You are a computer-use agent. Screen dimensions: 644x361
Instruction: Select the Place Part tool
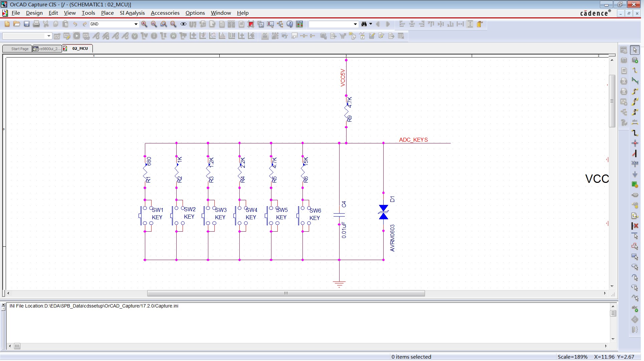click(x=635, y=60)
